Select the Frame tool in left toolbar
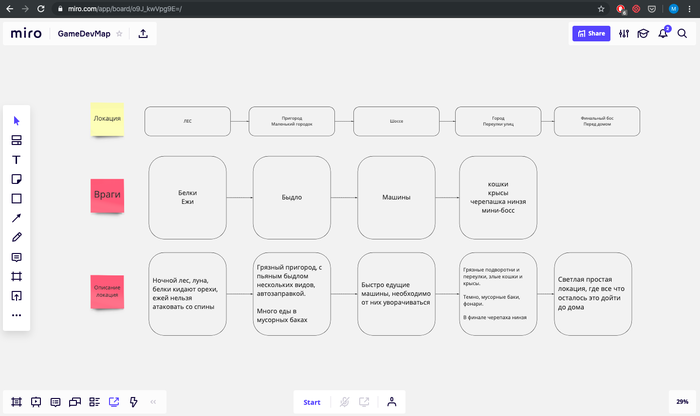 tap(17, 276)
